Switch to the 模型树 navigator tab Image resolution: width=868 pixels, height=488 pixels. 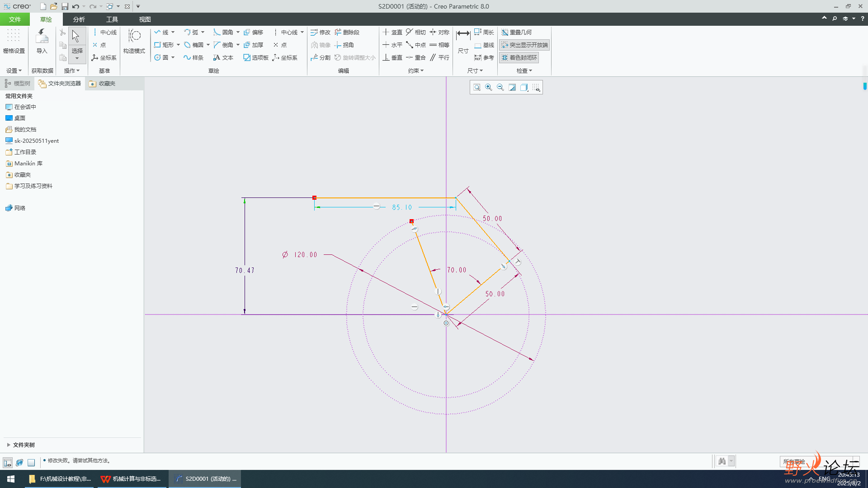(x=17, y=83)
